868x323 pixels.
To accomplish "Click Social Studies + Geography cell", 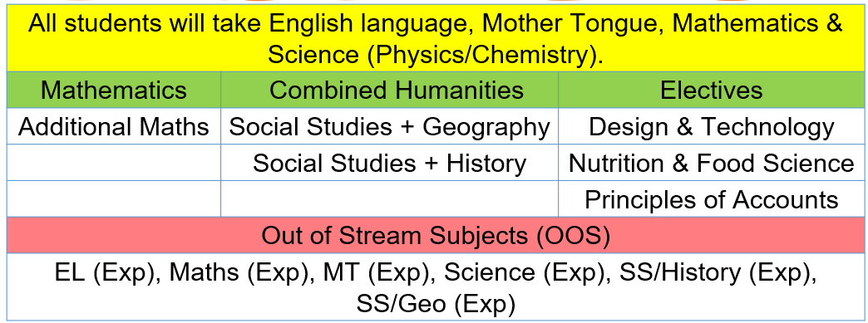I will click(x=390, y=126).
